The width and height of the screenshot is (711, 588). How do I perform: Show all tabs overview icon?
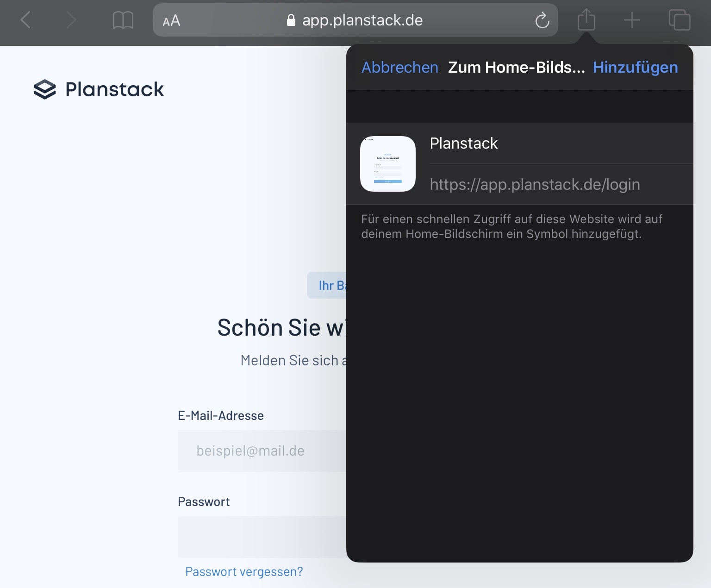click(680, 20)
